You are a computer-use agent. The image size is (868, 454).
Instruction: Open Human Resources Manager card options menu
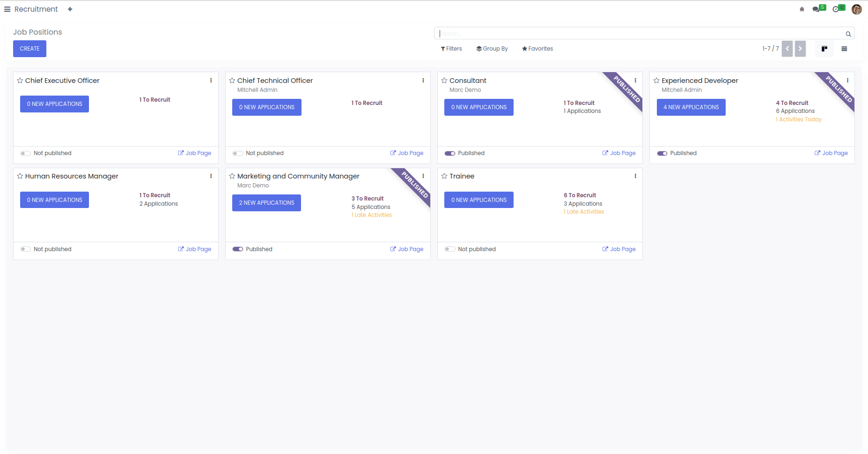coord(211,176)
